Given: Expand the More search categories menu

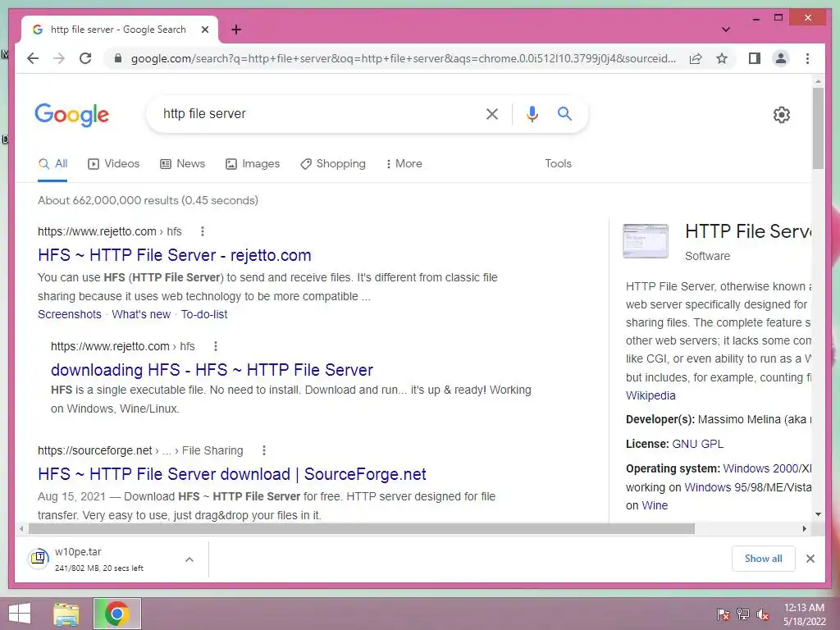Looking at the screenshot, I should coord(404,164).
